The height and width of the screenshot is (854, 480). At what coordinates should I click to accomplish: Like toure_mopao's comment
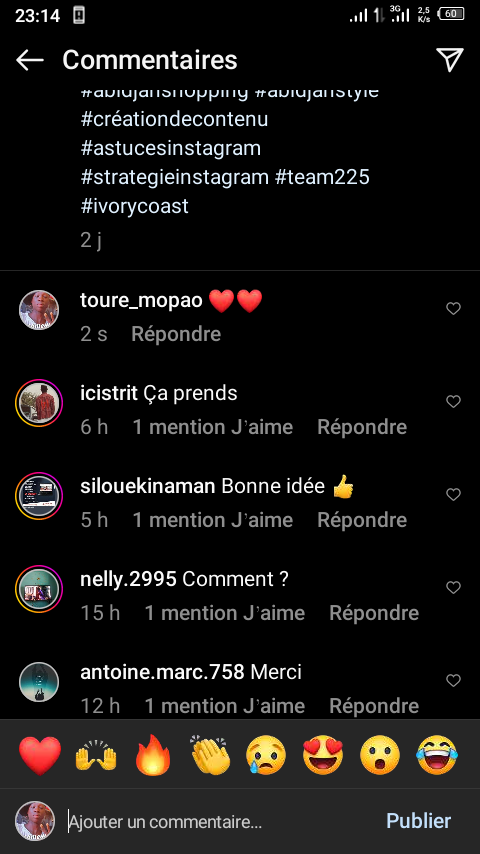[x=453, y=309]
